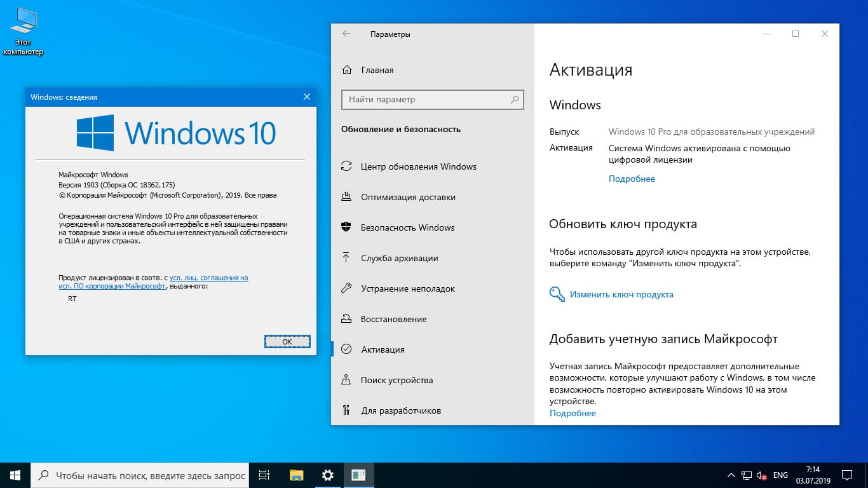Open Поиск устройства in sidebar
The height and width of the screenshot is (488, 868).
pos(397,380)
